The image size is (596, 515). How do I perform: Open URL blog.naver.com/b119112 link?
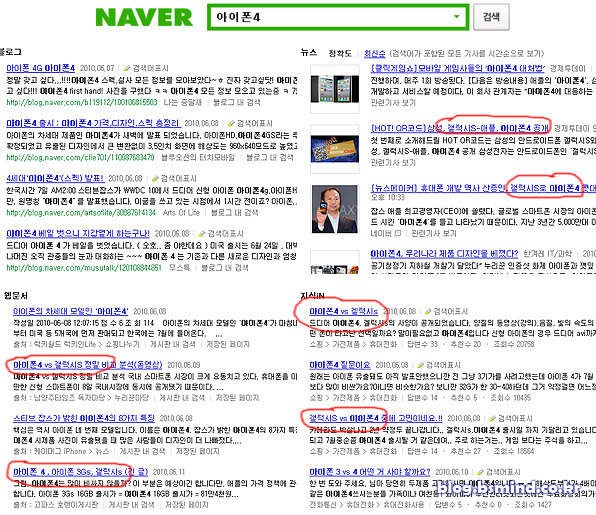82,103
